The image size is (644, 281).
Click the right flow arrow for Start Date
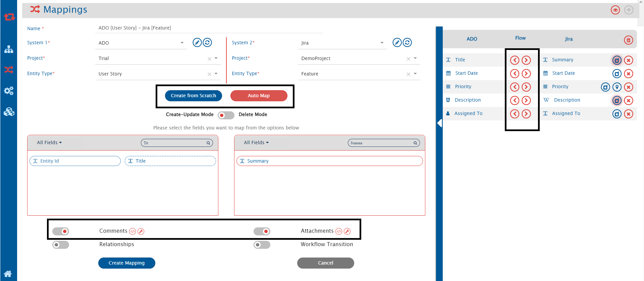pyautogui.click(x=526, y=74)
